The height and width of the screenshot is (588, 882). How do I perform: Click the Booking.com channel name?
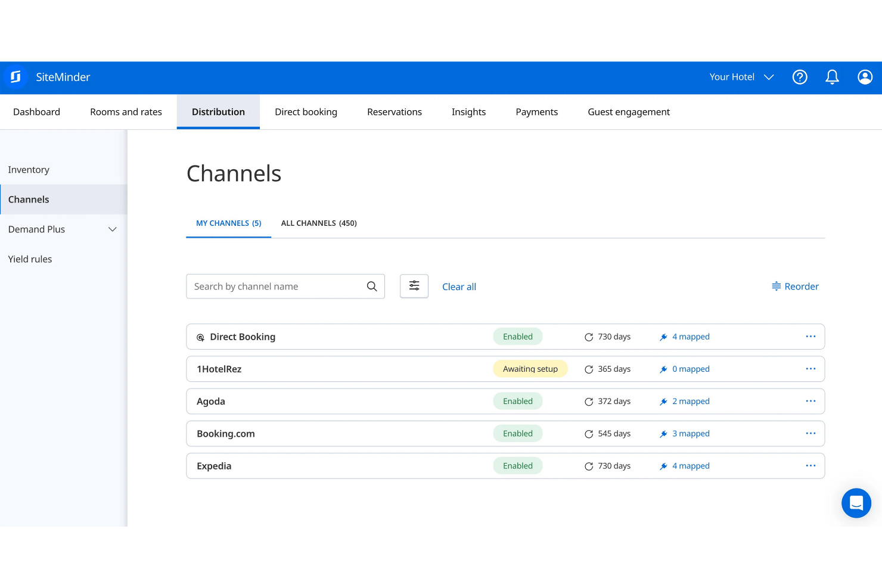(226, 434)
